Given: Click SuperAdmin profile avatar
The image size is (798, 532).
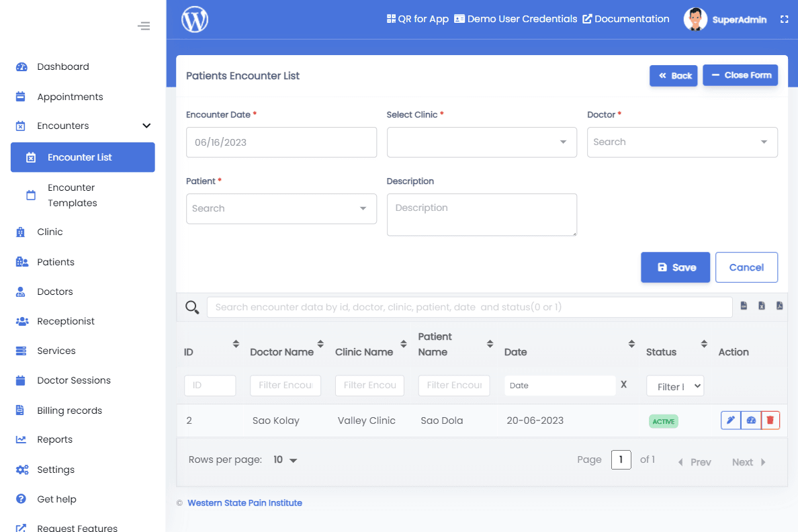Looking at the screenshot, I should (695, 19).
